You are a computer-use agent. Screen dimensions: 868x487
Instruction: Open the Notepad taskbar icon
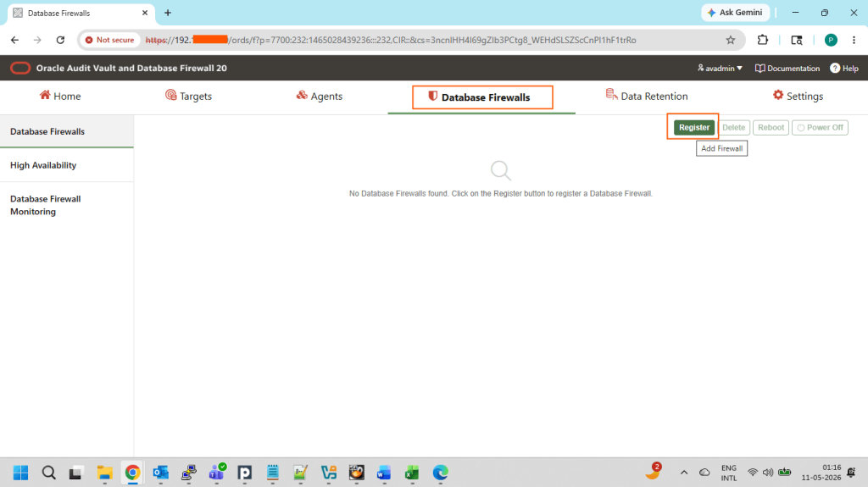pos(272,473)
